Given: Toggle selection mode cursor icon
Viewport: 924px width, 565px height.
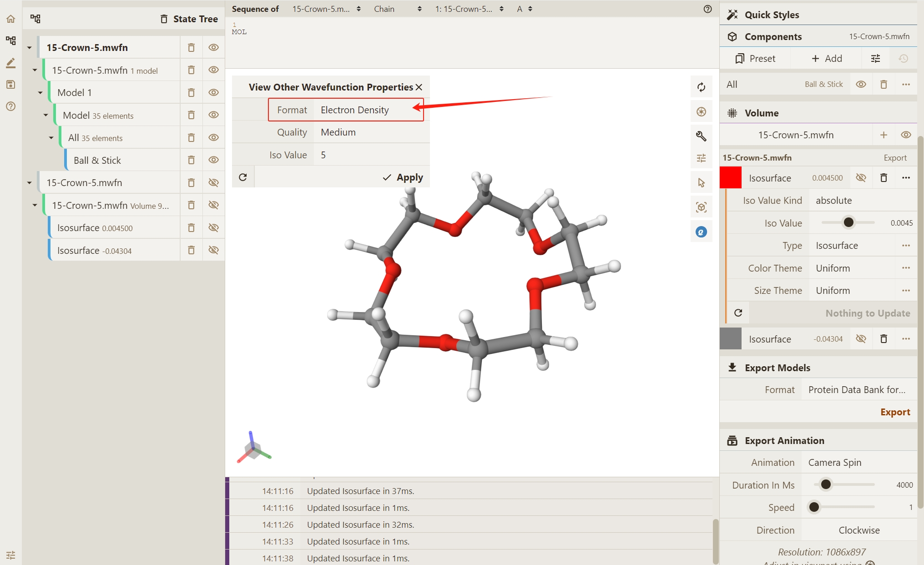Looking at the screenshot, I should [x=701, y=183].
